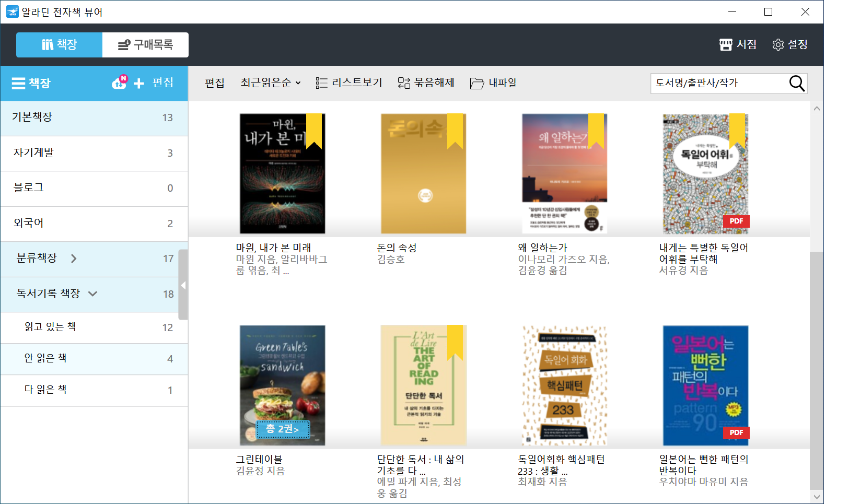This screenshot has width=849, height=504.
Task: Open 내파일 folder
Action: (x=493, y=83)
